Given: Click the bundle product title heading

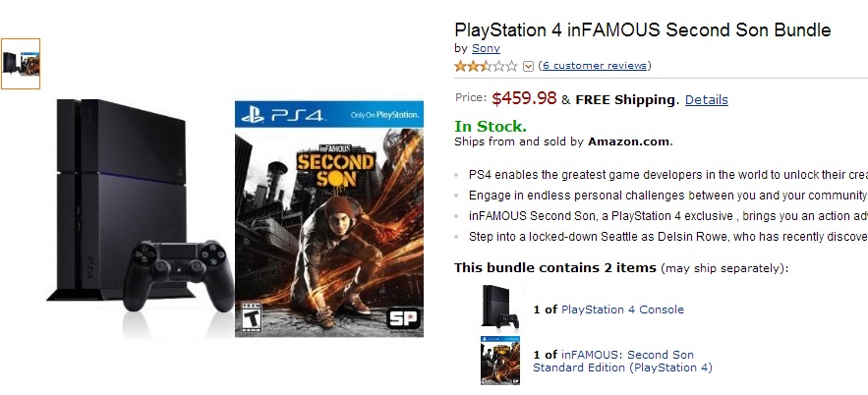Looking at the screenshot, I should click(x=642, y=30).
